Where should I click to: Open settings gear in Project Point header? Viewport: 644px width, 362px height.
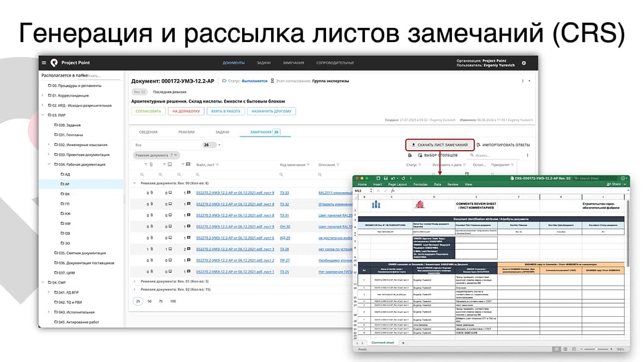tap(524, 63)
